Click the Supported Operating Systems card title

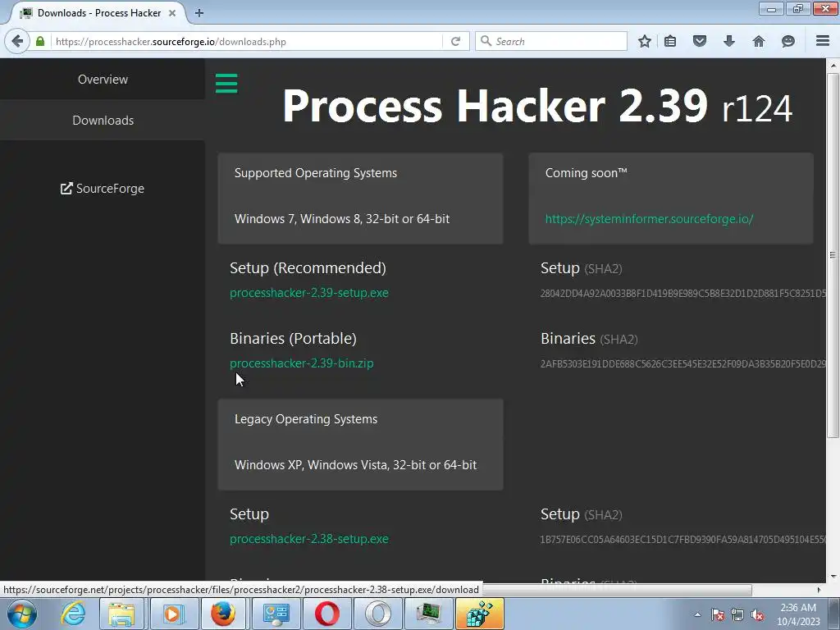(x=316, y=173)
